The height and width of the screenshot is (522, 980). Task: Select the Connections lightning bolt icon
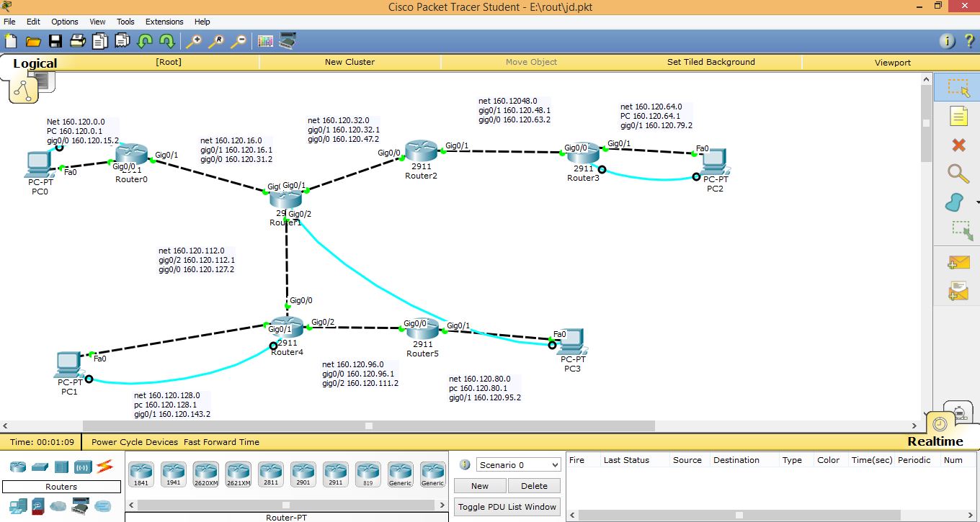(x=105, y=467)
